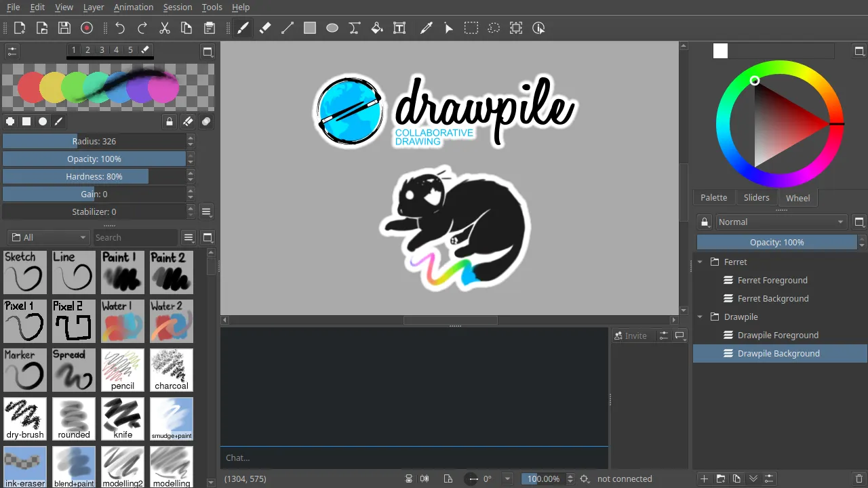Click the Invite button

click(x=631, y=335)
